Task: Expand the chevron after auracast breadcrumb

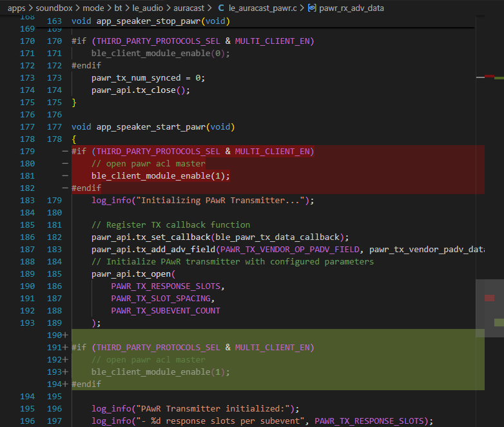Action: [x=209, y=8]
